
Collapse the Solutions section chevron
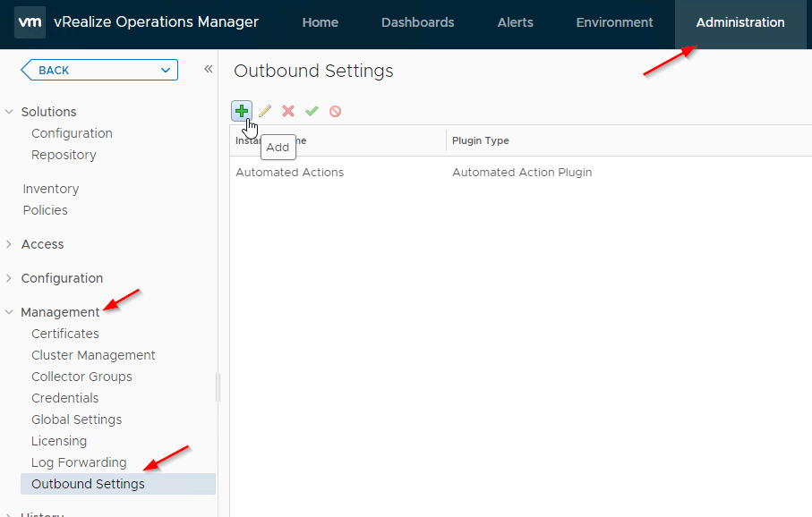pos(9,112)
